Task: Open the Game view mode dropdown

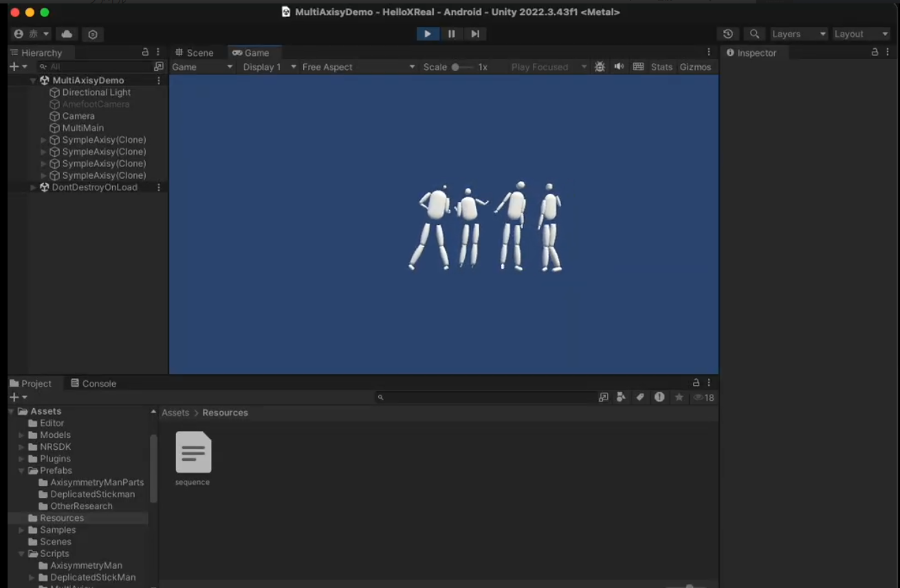Action: point(202,67)
